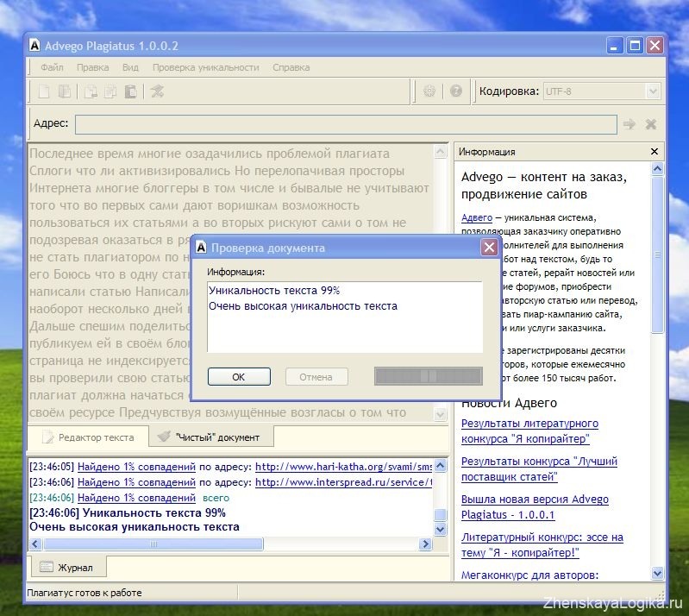Image resolution: width=689 pixels, height=616 pixels.
Task: Confirm the dialog with OK
Action: 239,377
